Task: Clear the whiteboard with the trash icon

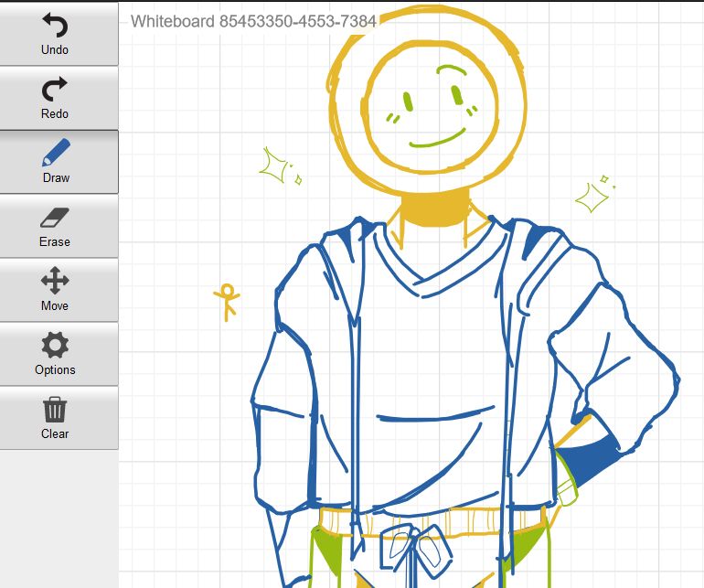Action: coord(59,418)
